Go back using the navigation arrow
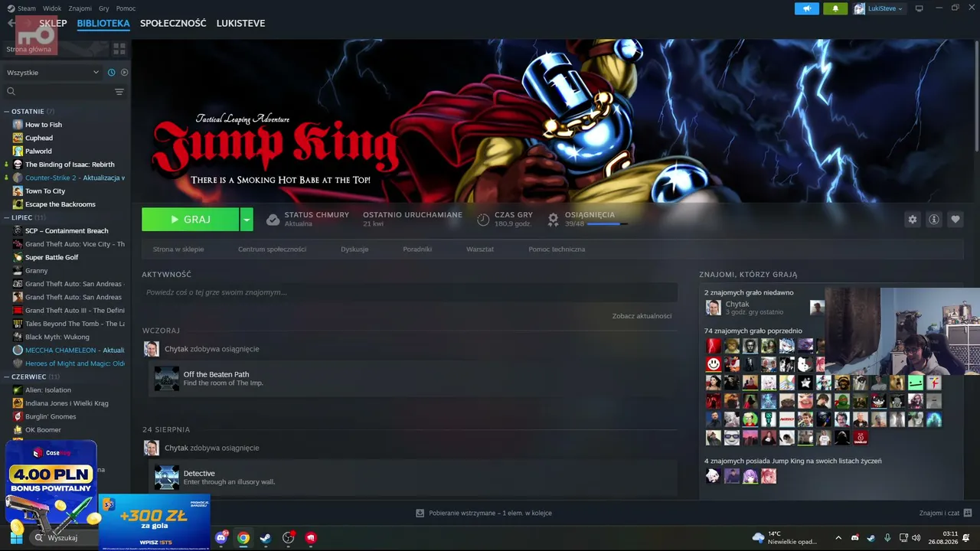 [x=11, y=23]
